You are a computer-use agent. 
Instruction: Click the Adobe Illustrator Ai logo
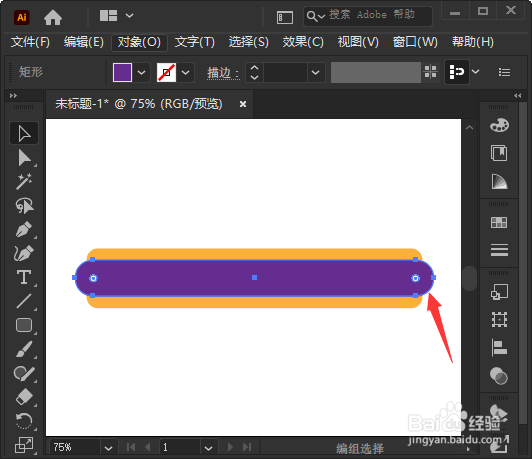point(22,17)
